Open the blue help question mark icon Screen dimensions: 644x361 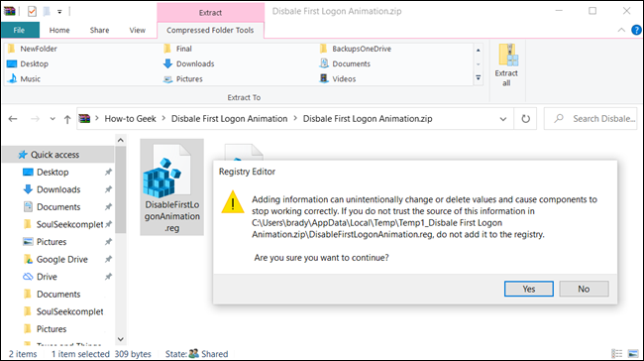click(636, 30)
